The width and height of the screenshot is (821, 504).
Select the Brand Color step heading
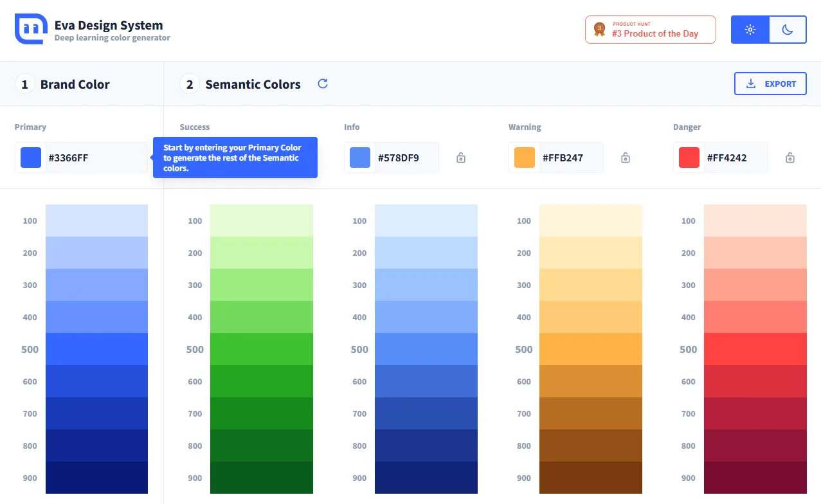point(75,84)
